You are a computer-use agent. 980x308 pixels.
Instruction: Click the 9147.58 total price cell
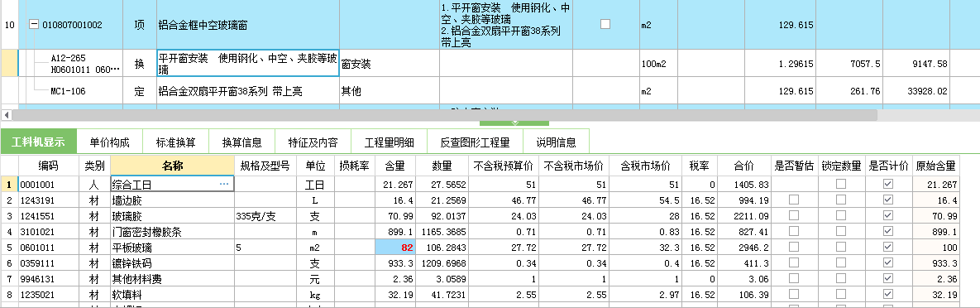pyautogui.click(x=915, y=63)
